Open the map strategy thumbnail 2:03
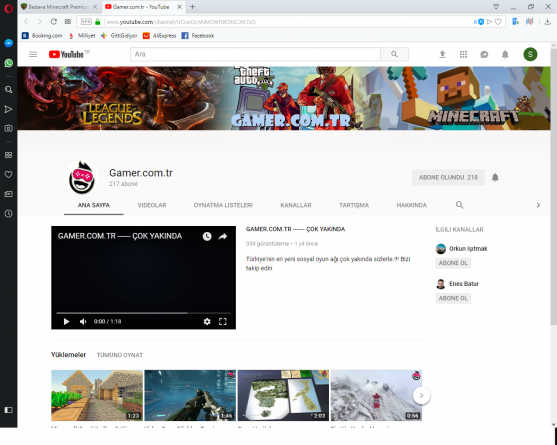Image resolution: width=557 pixels, height=445 pixels. [283, 395]
